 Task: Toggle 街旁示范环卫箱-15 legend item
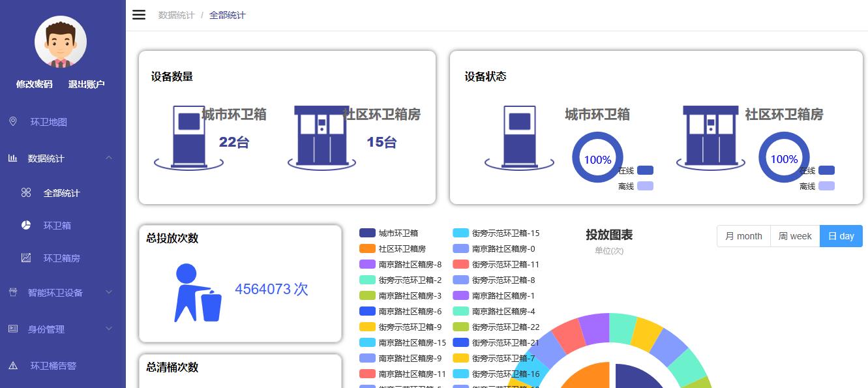[497, 233]
